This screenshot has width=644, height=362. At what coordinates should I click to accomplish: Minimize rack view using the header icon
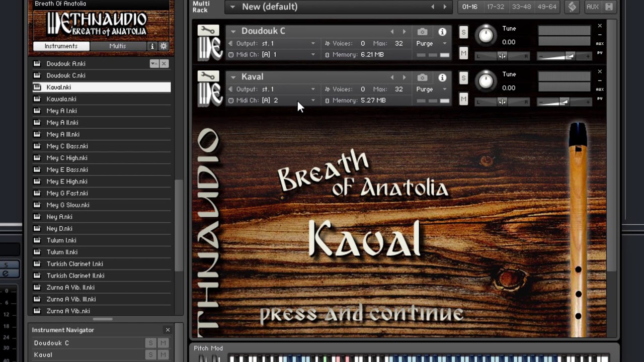coord(609,7)
